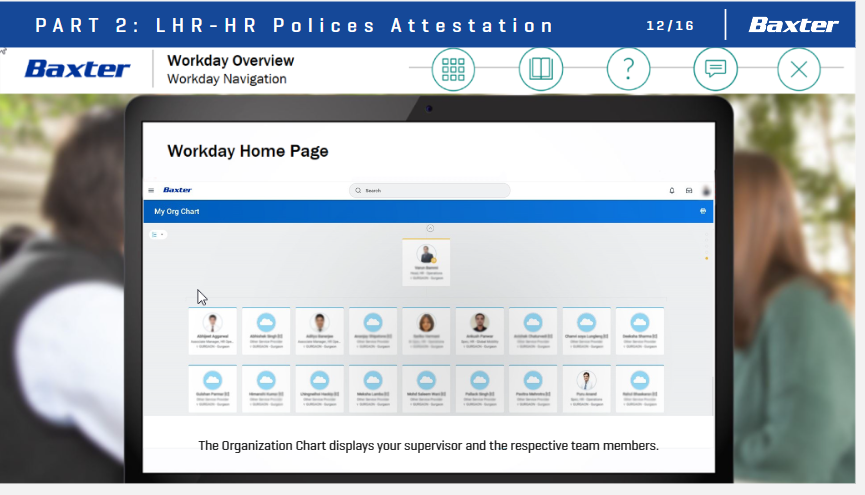Click the Organization Chart caption text
This screenshot has width=865, height=495.
pos(429,445)
